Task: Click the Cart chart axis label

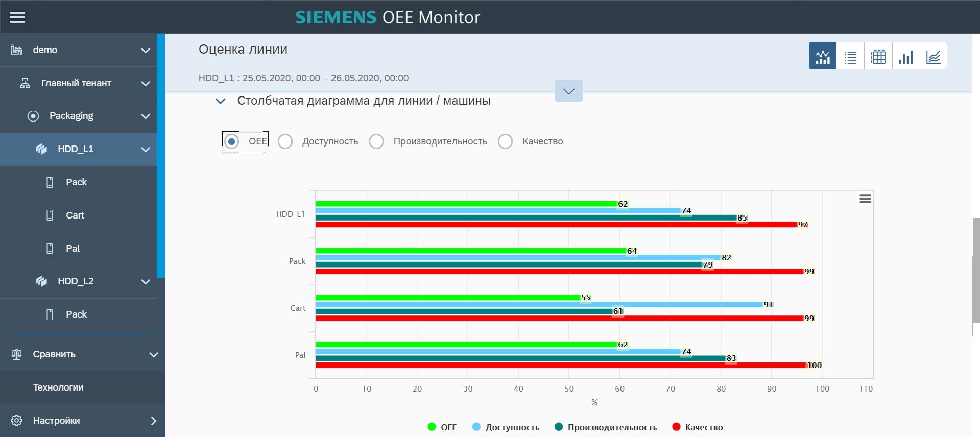Action: coord(298,308)
